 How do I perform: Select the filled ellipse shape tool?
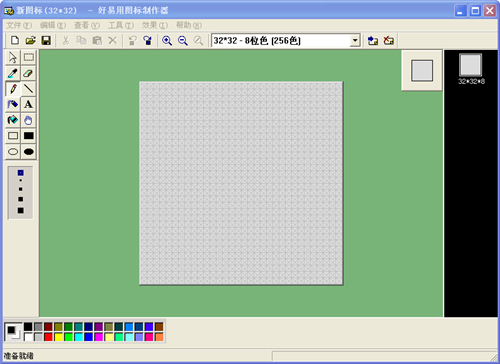point(29,152)
